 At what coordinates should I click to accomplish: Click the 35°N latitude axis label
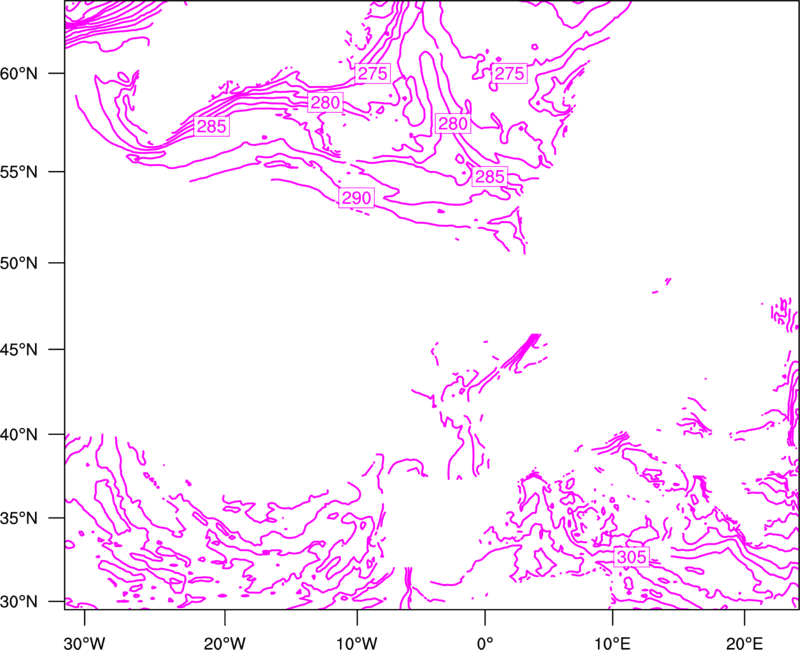pos(19,518)
